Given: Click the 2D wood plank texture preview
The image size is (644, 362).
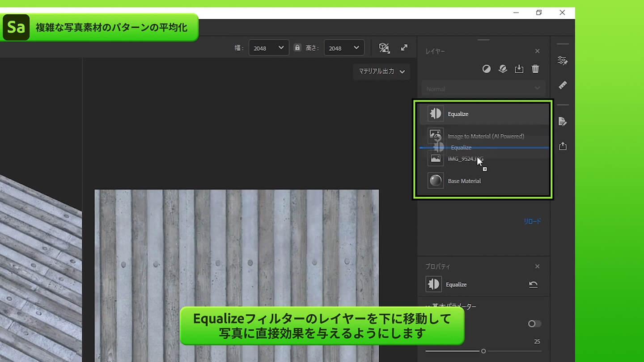Looking at the screenshot, I should click(237, 275).
